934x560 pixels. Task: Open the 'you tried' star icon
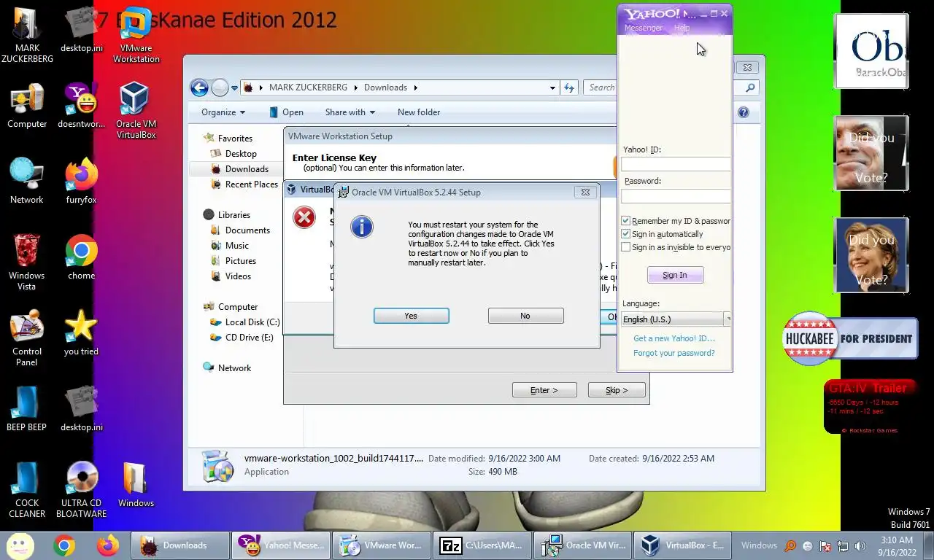[81, 332]
